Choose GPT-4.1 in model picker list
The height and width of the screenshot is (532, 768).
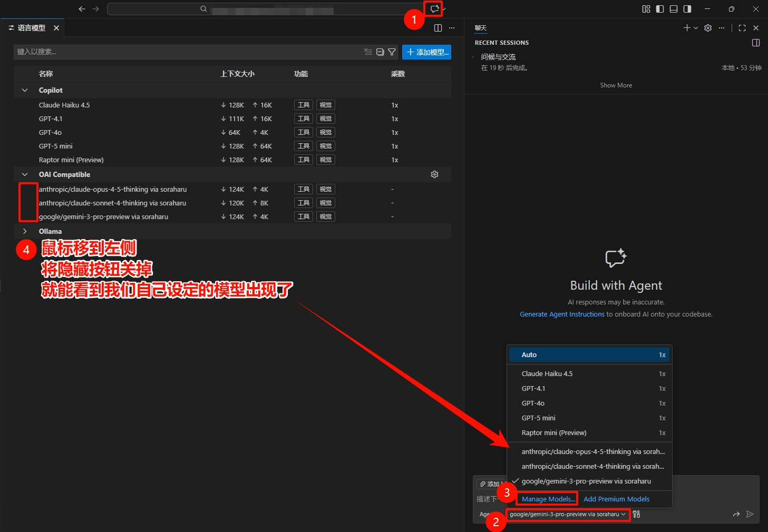[x=589, y=389]
